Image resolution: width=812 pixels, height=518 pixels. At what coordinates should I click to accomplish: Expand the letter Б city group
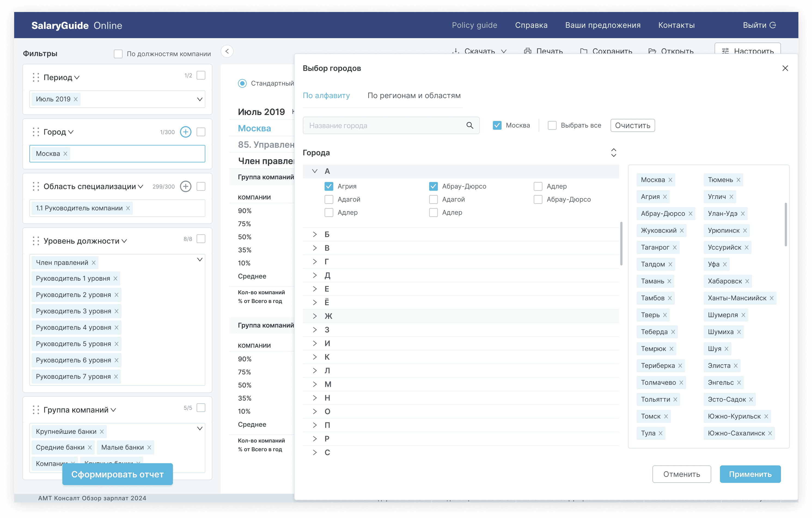315,234
